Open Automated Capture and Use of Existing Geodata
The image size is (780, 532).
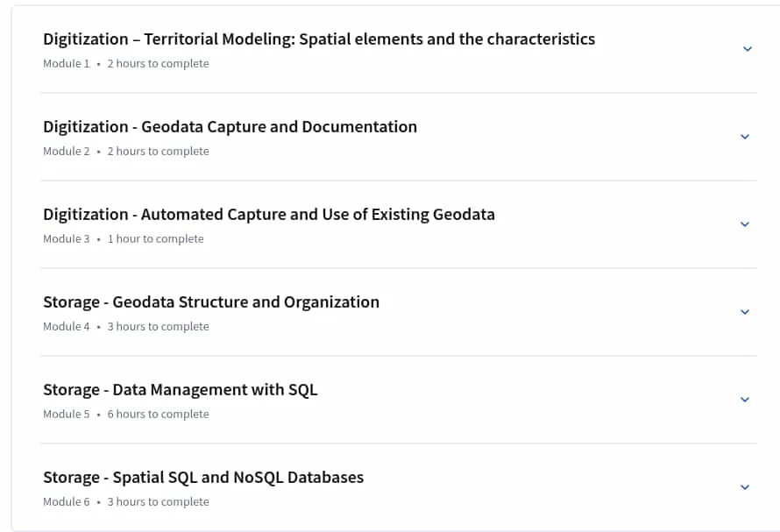[269, 215]
